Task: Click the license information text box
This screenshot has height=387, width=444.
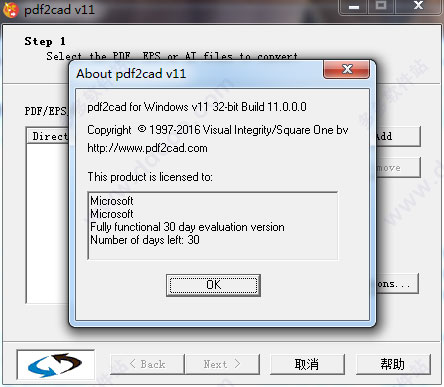Action: click(x=213, y=225)
